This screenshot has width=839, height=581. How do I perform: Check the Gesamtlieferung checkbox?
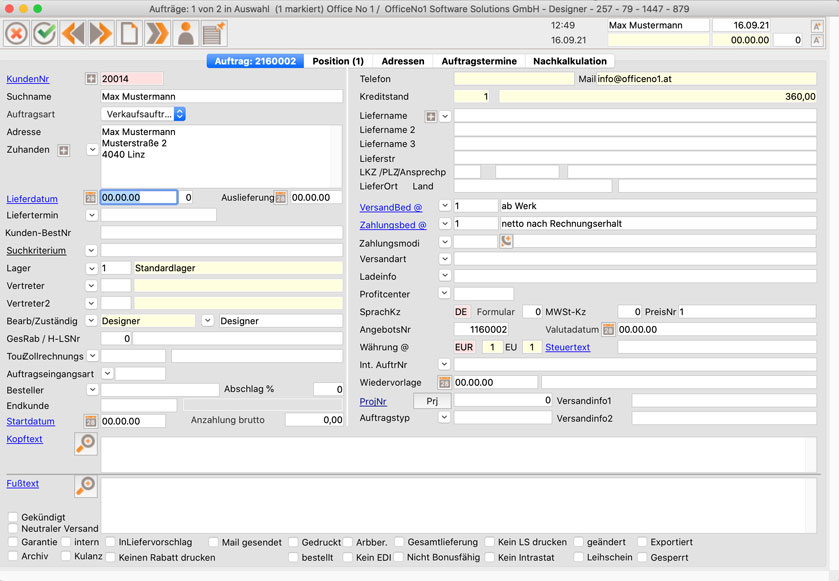[399, 542]
